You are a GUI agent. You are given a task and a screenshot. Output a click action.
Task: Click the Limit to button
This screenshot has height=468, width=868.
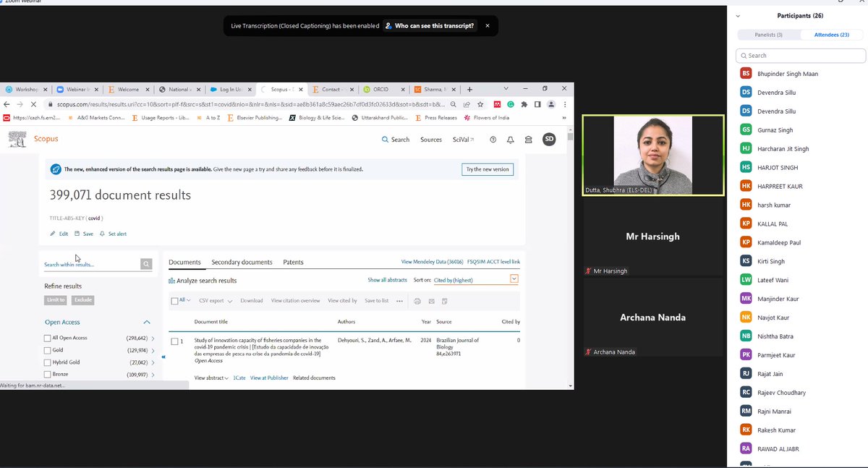click(56, 299)
